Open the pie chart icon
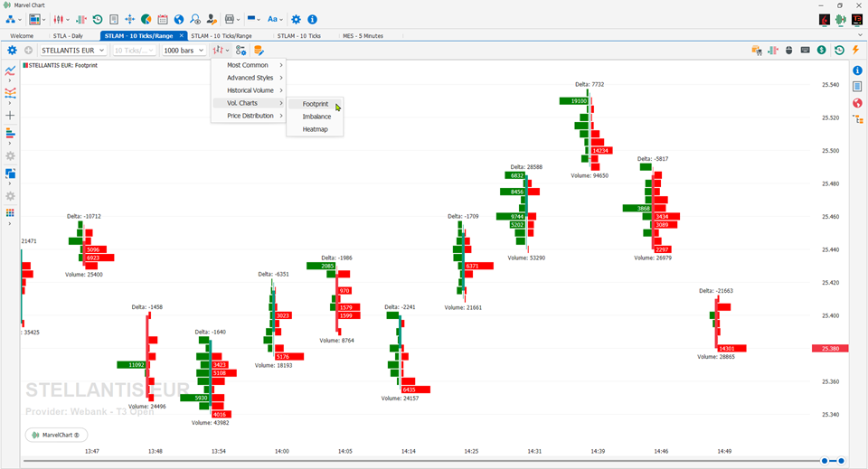Image resolution: width=868 pixels, height=469 pixels. click(x=146, y=19)
